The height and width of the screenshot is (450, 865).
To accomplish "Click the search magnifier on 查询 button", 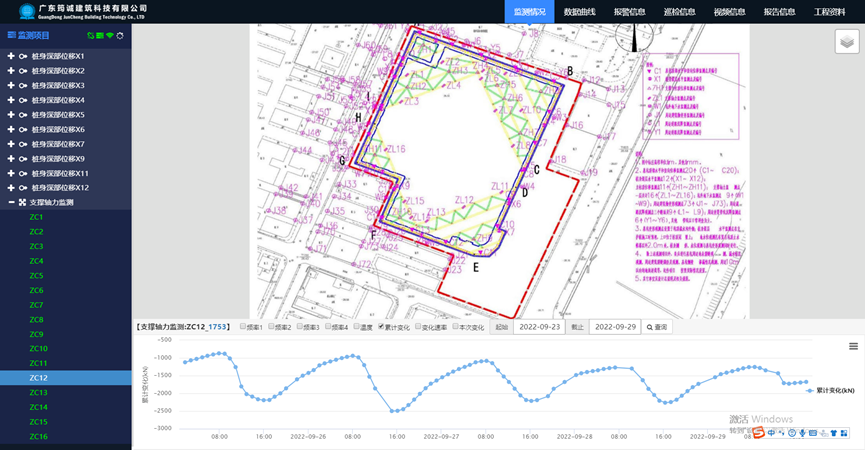I will coord(650,327).
